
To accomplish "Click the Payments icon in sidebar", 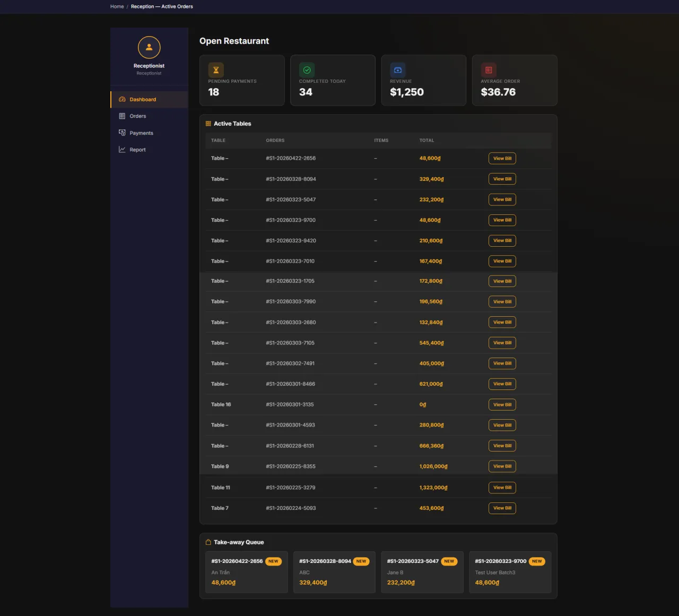I will pos(122,133).
